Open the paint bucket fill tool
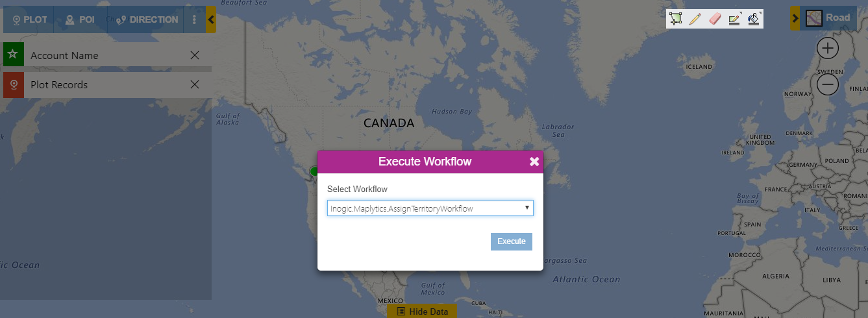 [754, 19]
